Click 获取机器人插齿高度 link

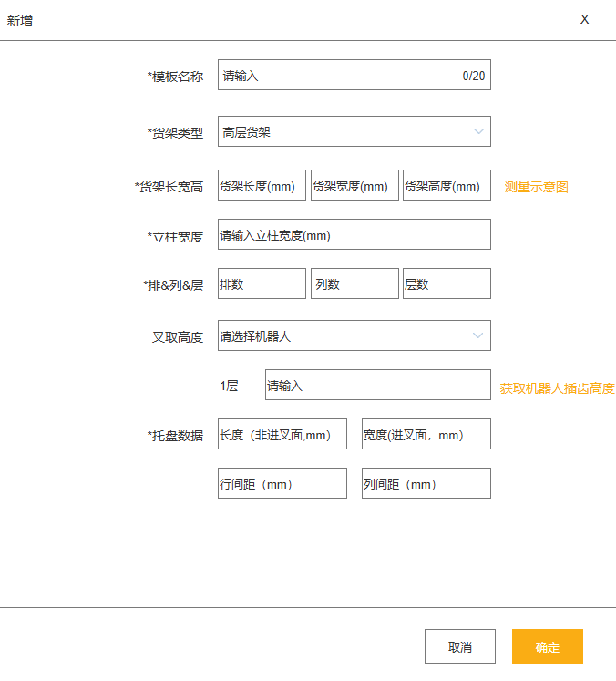[557, 388]
